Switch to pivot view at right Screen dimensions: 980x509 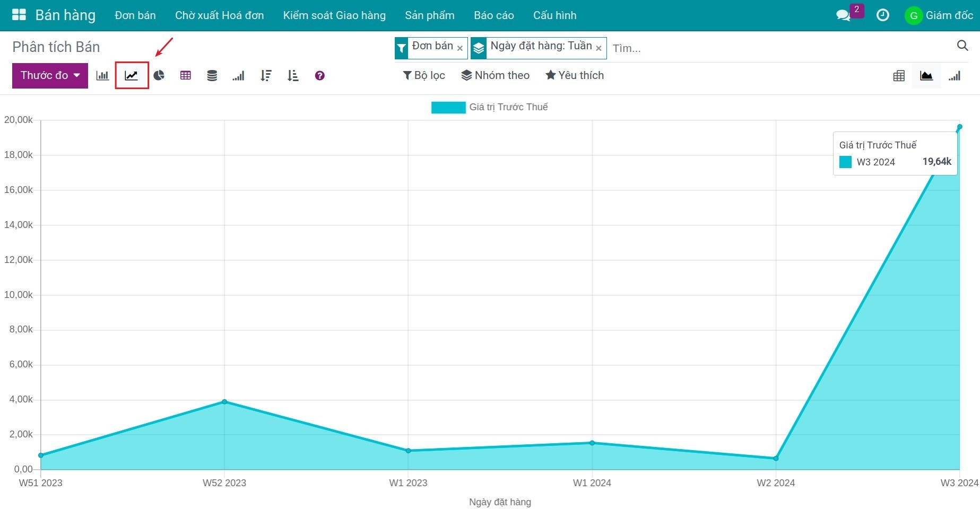(x=899, y=76)
